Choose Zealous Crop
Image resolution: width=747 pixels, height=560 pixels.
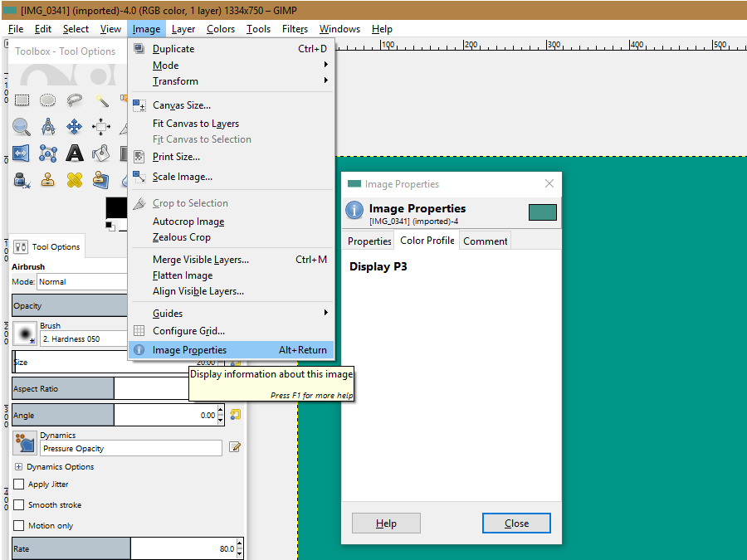pyautogui.click(x=231, y=237)
